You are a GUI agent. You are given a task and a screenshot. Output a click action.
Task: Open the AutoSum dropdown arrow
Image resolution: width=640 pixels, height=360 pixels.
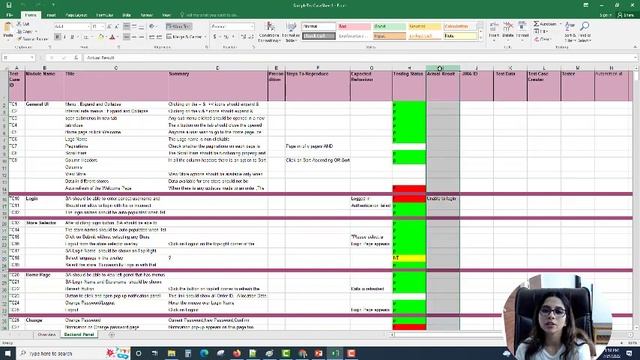[x=560, y=24]
